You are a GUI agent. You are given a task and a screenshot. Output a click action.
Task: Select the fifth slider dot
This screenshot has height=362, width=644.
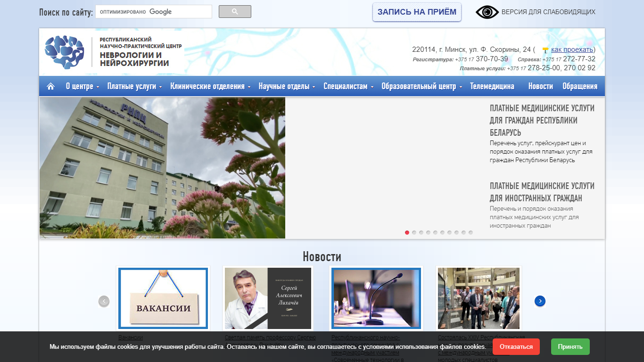[436, 232]
